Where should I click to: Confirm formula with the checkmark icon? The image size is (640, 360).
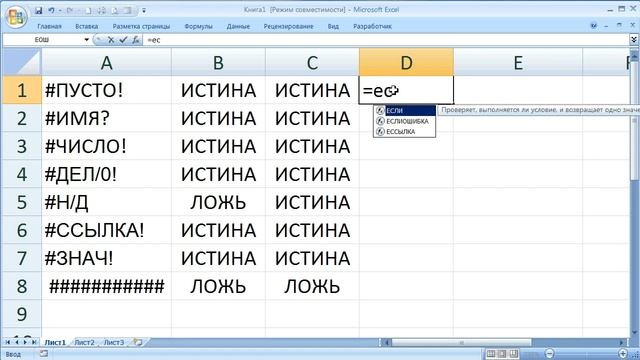coord(123,40)
